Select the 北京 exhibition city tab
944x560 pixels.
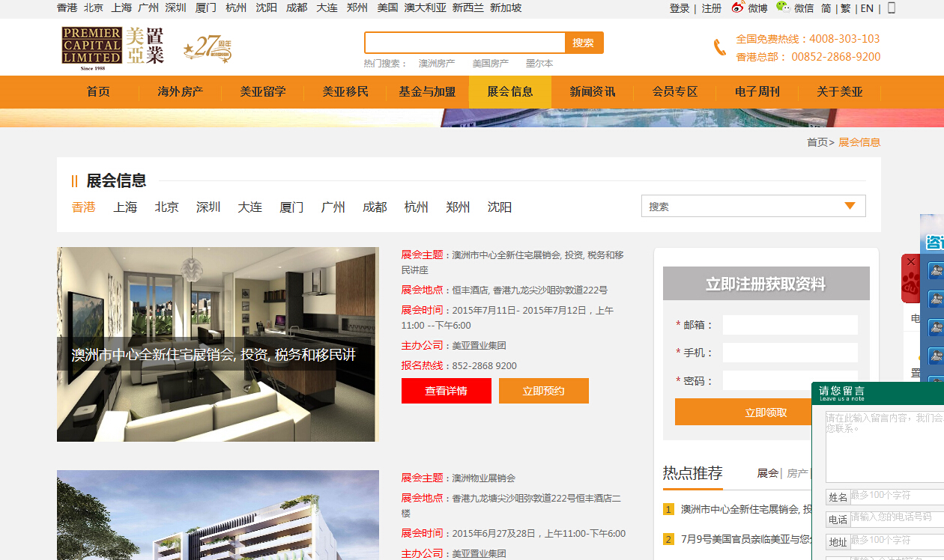tap(167, 207)
